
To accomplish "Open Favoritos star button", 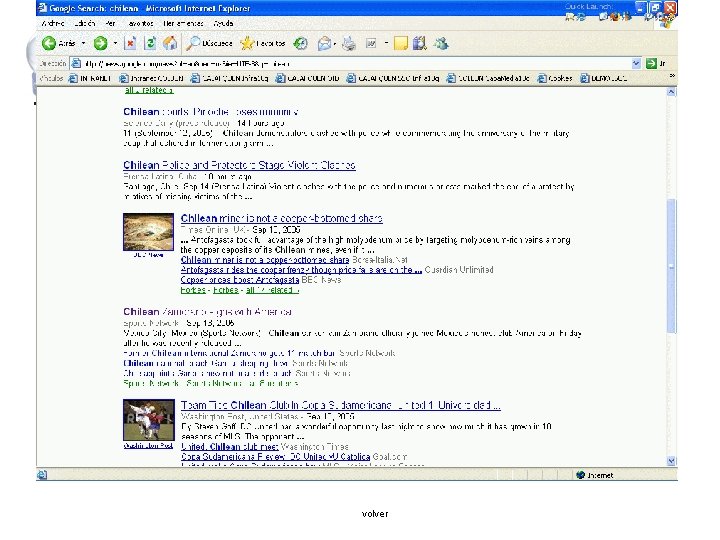I will [263, 43].
